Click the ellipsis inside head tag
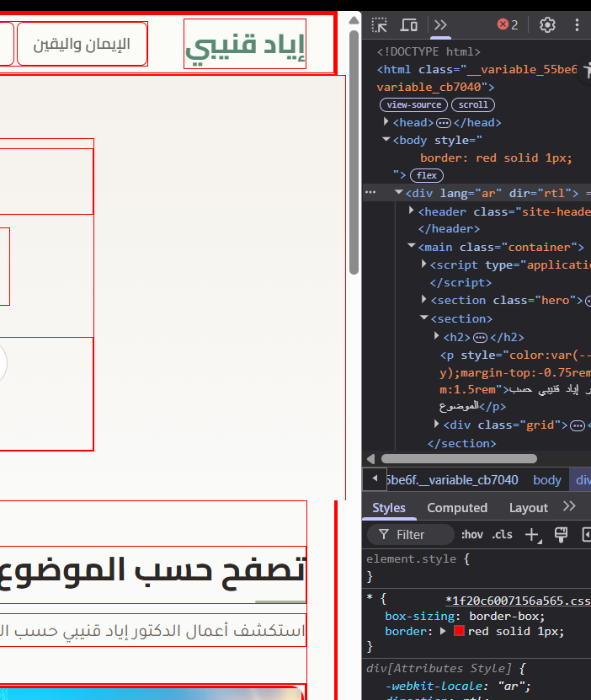Screen dimensions: 591x700 pyautogui.click(x=444, y=123)
